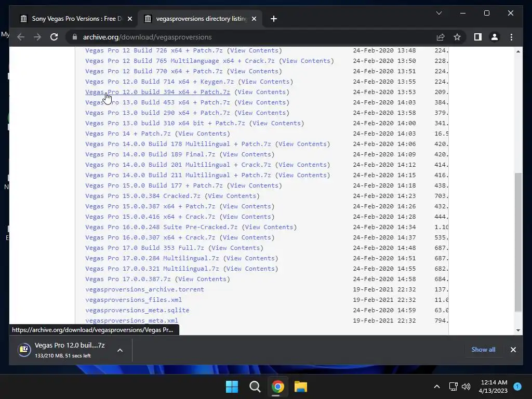Expand download options for Vegas Pro 12.0 file

[x=120, y=350]
